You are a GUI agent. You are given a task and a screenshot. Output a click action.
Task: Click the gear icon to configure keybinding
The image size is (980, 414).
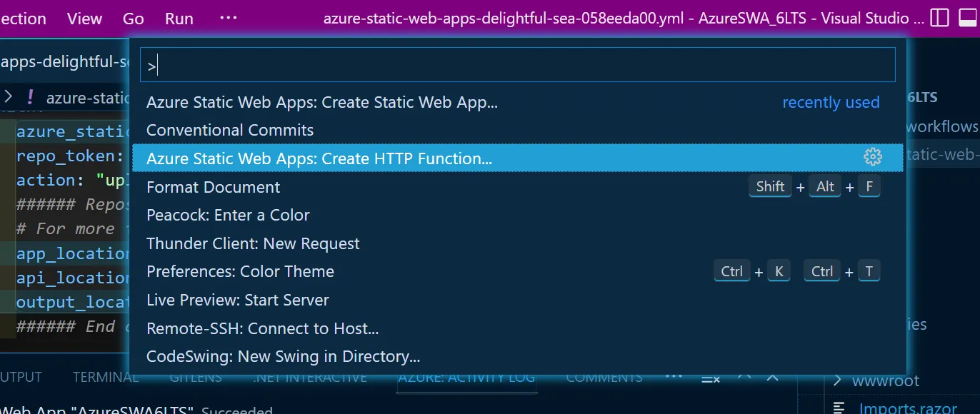872,158
